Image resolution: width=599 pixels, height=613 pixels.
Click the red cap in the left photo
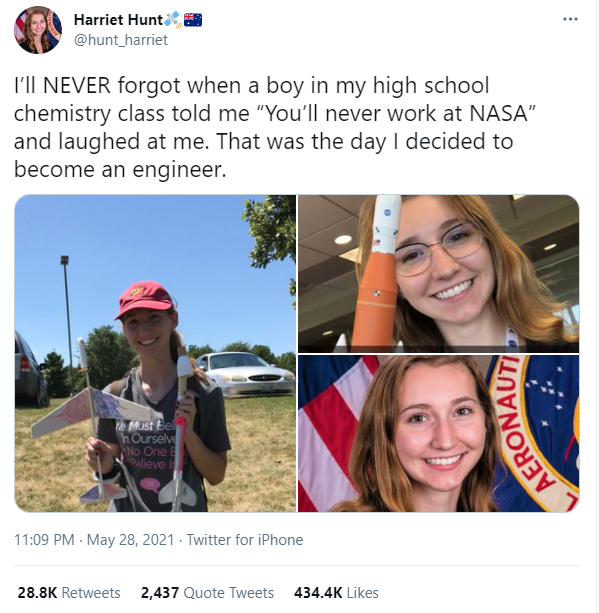pyautogui.click(x=144, y=299)
